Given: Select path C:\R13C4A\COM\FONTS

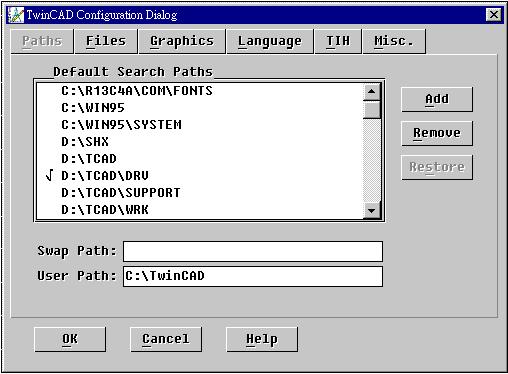Looking at the screenshot, I should point(200,91).
